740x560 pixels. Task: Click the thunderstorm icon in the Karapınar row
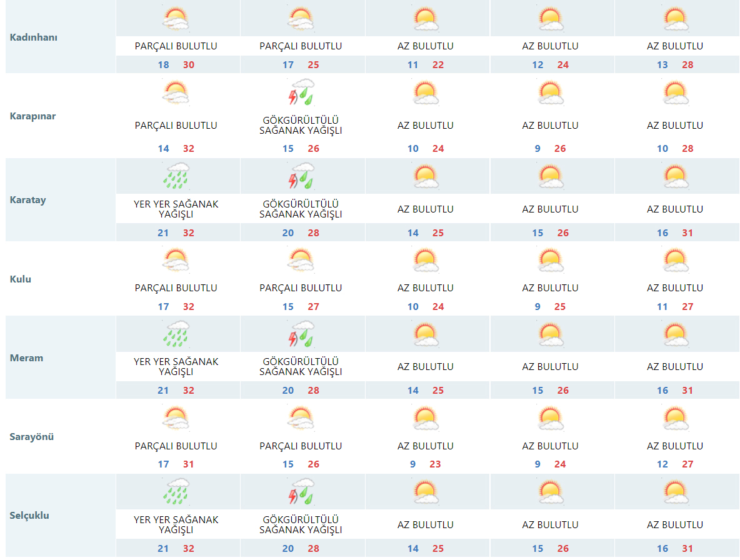pos(301,92)
